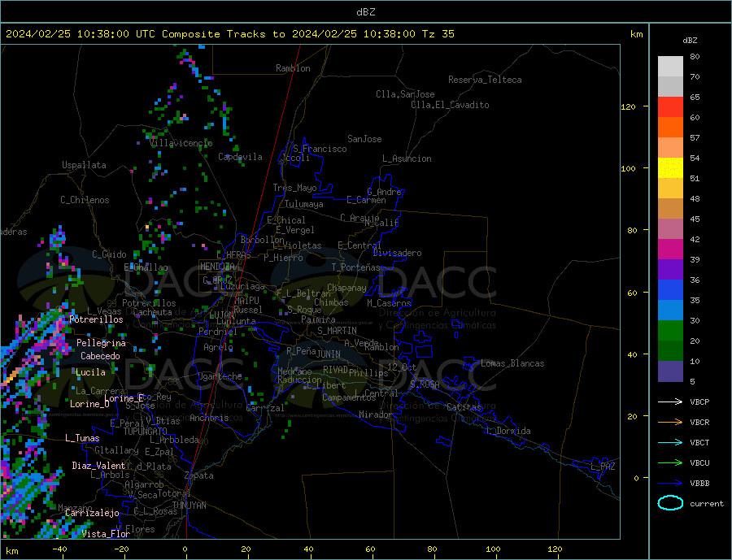This screenshot has width=732, height=560.
Task: Click the L_PAZ label at right edge
Action: [603, 467]
